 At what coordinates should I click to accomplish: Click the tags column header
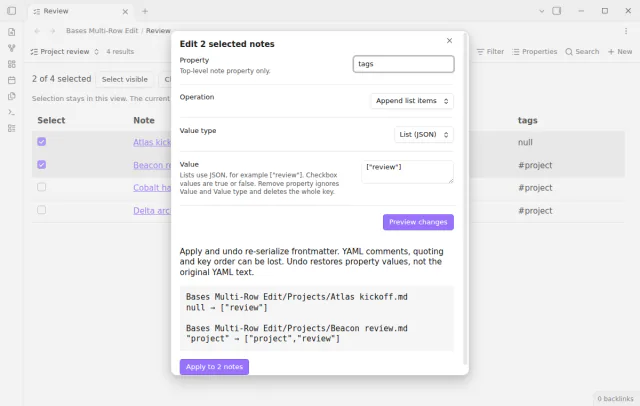tap(527, 120)
